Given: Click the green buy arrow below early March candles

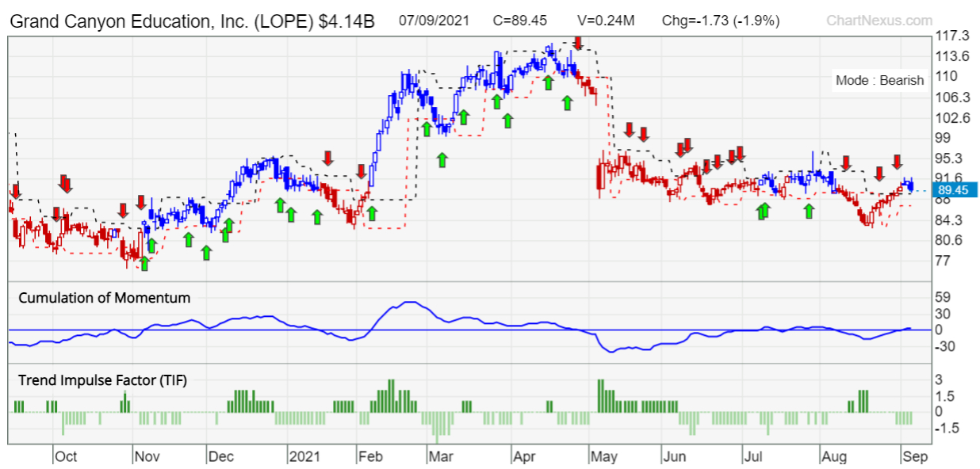Looking at the screenshot, I should [442, 159].
